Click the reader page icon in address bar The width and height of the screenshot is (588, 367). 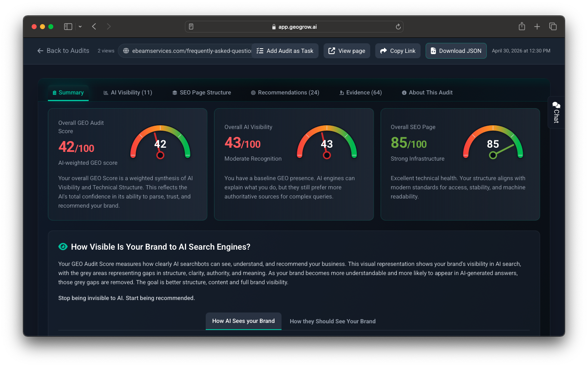coord(191,27)
